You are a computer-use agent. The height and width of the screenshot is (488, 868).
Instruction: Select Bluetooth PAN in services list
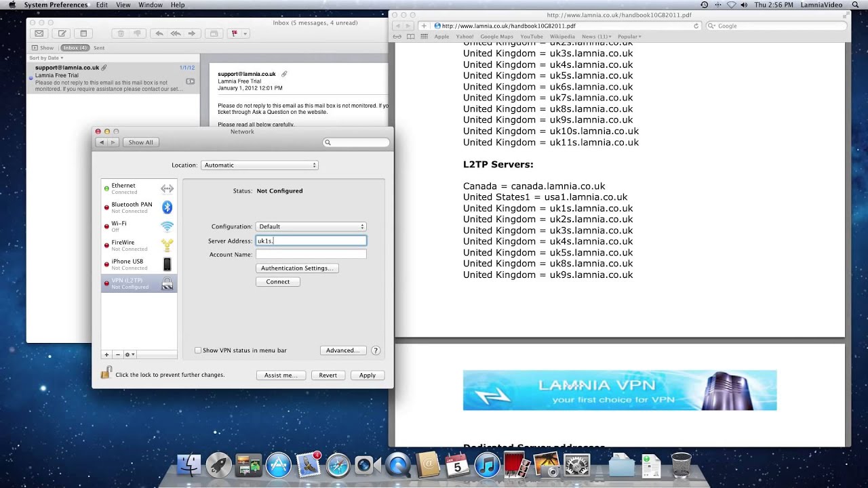139,207
